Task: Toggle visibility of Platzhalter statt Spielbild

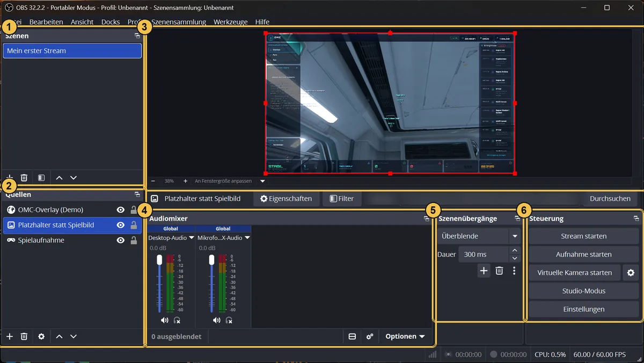Action: click(121, 225)
